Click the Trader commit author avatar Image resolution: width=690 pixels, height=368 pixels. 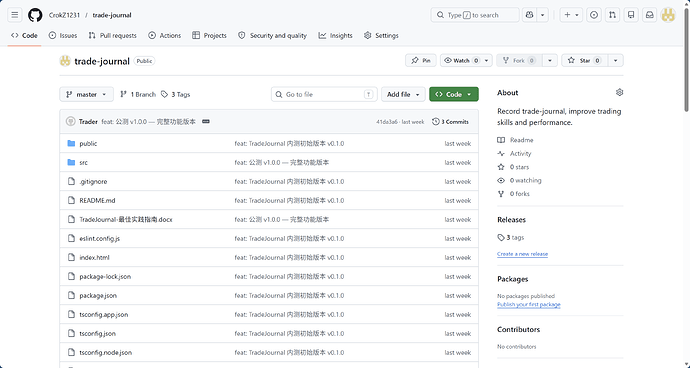click(x=70, y=121)
